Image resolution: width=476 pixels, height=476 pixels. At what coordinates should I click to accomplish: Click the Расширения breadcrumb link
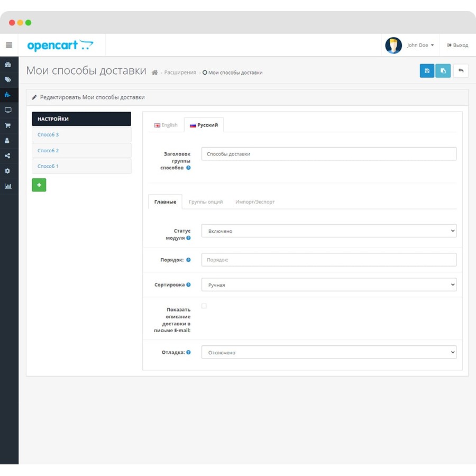tap(180, 72)
